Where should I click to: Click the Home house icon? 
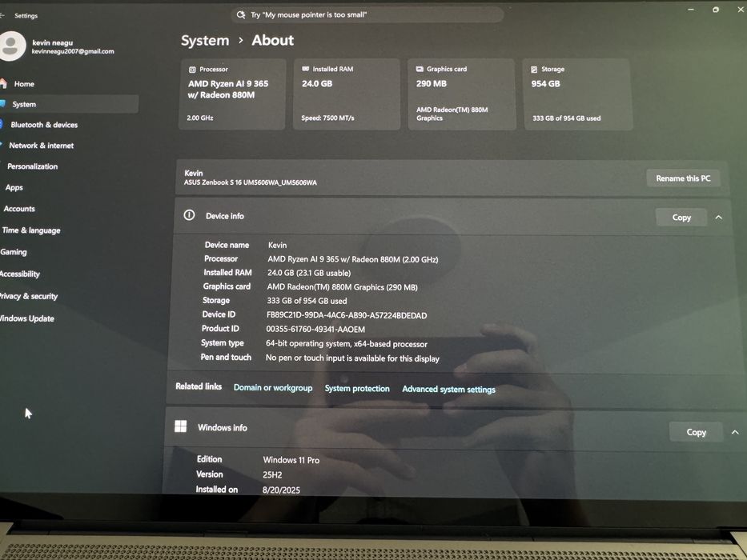[3, 83]
